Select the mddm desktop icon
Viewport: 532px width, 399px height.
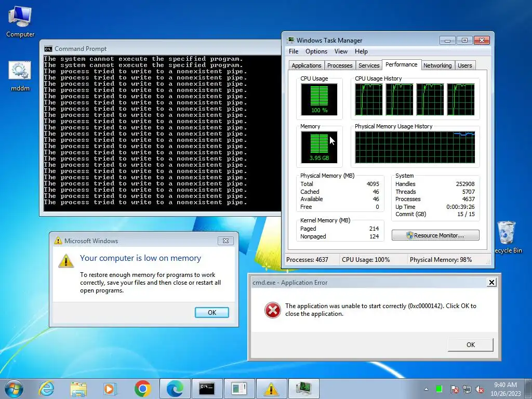point(20,76)
